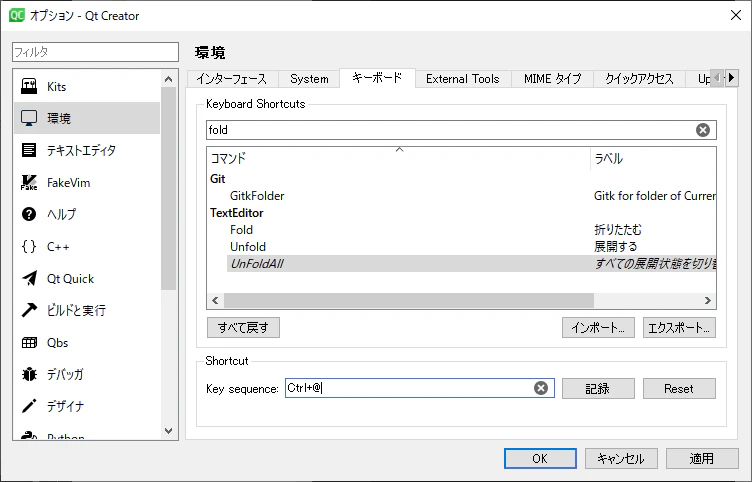Select the TextEditor group row
The image size is (752, 482).
[x=461, y=213]
